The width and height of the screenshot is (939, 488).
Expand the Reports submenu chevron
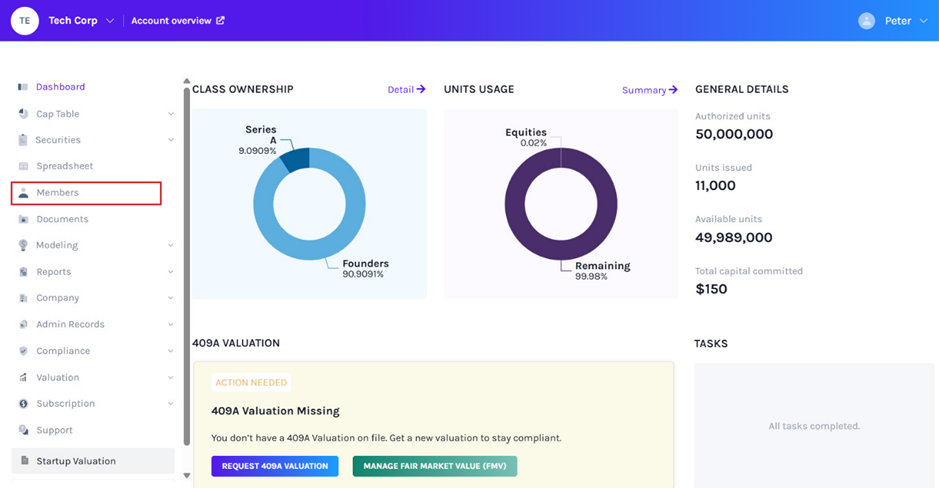[171, 272]
